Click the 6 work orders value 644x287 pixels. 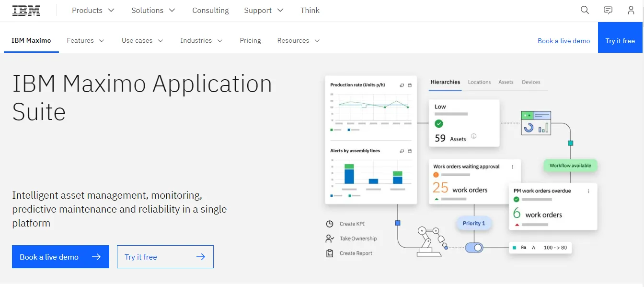pyautogui.click(x=537, y=214)
